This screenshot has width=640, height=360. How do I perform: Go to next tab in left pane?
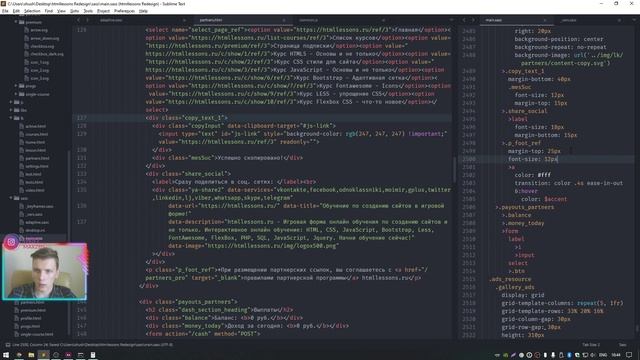[87, 20]
